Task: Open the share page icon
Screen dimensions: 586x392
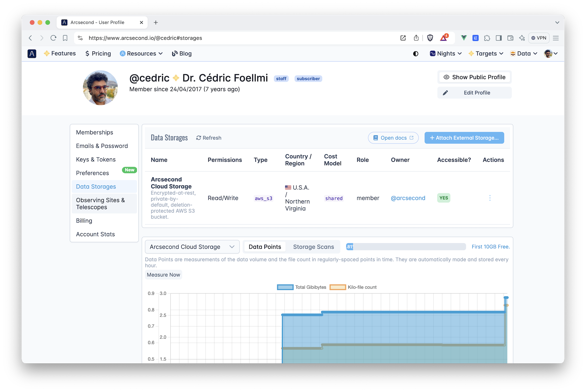Action: [x=416, y=38]
